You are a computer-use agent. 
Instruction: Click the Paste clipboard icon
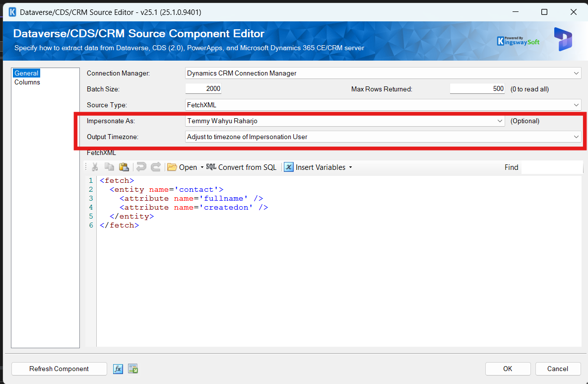(x=124, y=167)
